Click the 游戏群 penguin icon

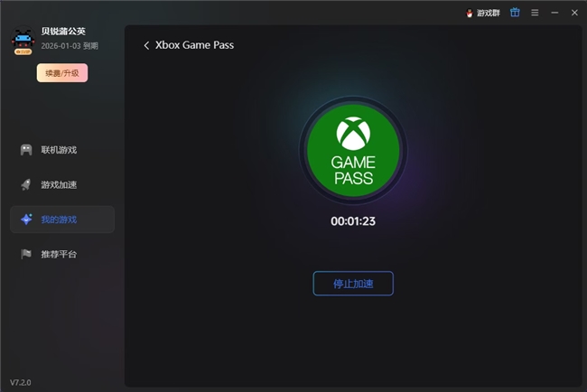[x=470, y=13]
